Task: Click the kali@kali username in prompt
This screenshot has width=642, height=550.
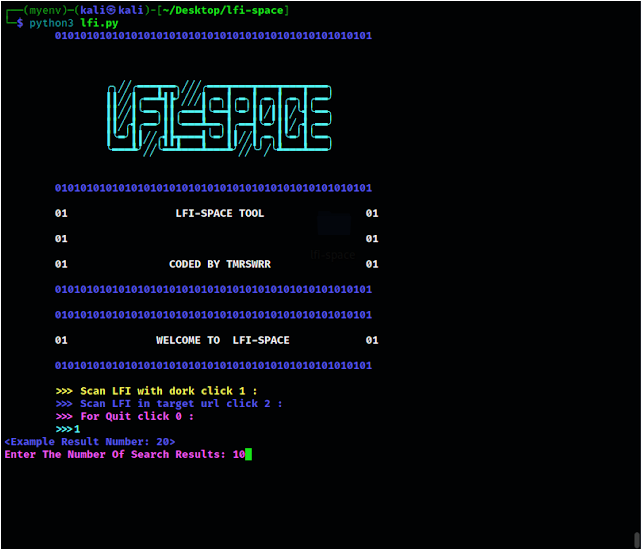Action: click(x=112, y=10)
